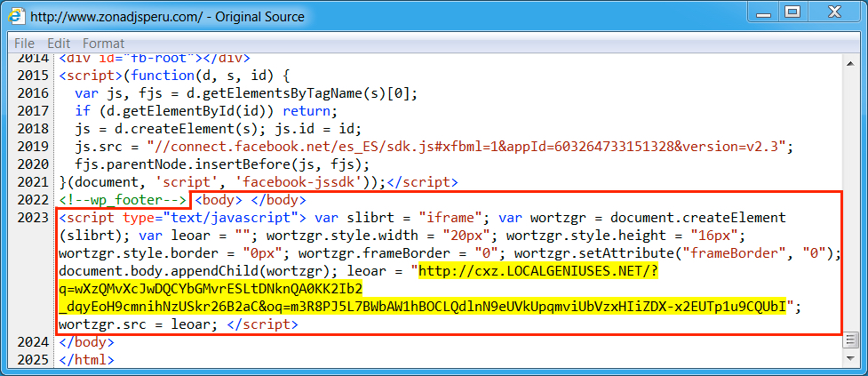This screenshot has height=376, width=868.
Task: Click the </body> tag on line 2024
Action: pos(86,342)
